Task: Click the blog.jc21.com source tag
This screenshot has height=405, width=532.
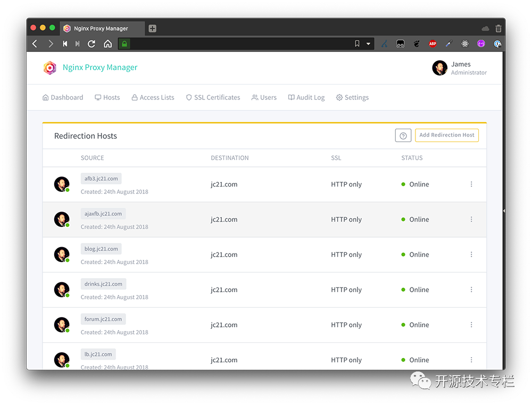Action: (x=101, y=249)
